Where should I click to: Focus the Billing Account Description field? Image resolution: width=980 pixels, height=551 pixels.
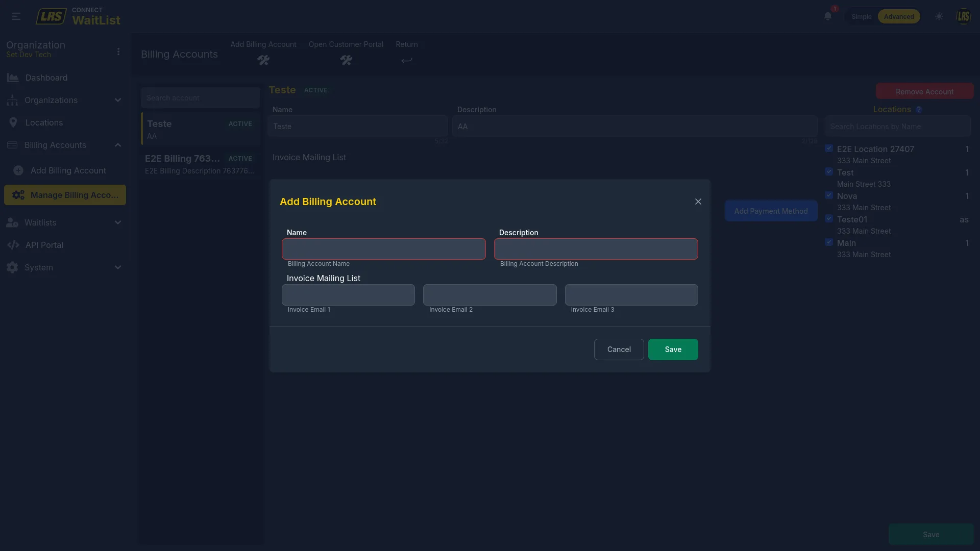tap(596, 249)
